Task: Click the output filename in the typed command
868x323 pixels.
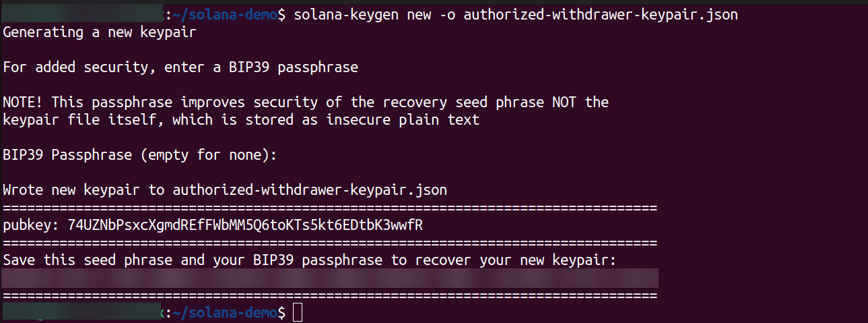Action: pyautogui.click(x=601, y=14)
